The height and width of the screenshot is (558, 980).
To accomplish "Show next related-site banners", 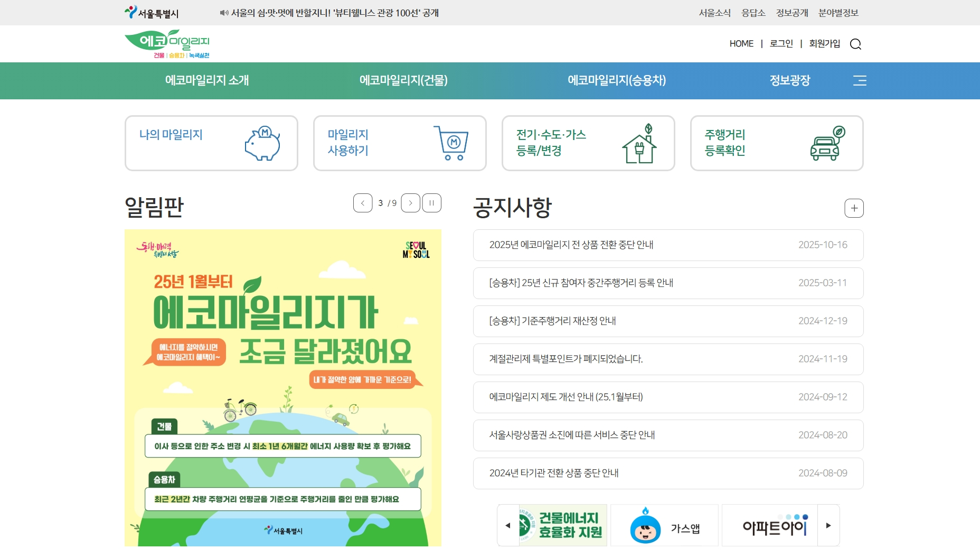I will pyautogui.click(x=828, y=525).
